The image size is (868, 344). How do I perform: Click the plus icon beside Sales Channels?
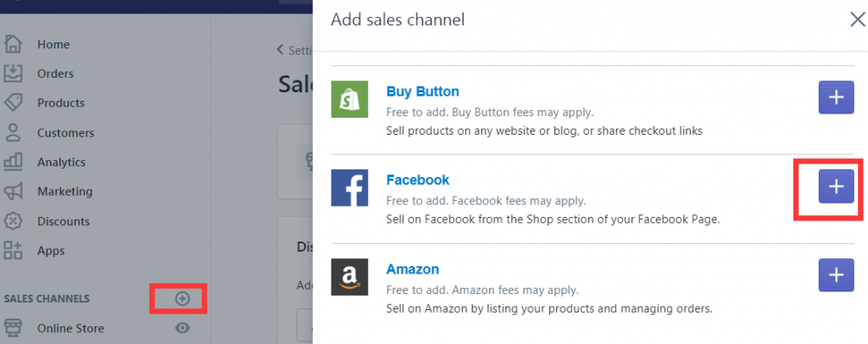(x=182, y=298)
